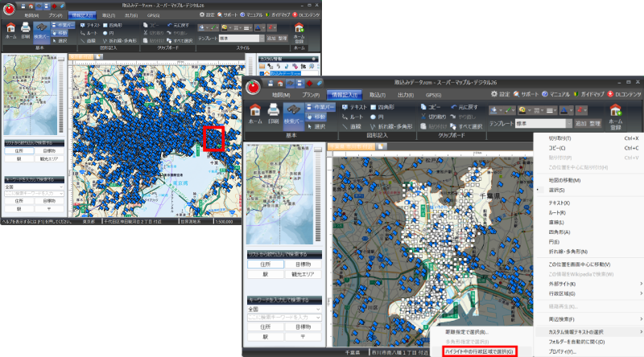Select the 四角形 rectangle tool in front window
Screen dimensions: 644x357
(382, 107)
